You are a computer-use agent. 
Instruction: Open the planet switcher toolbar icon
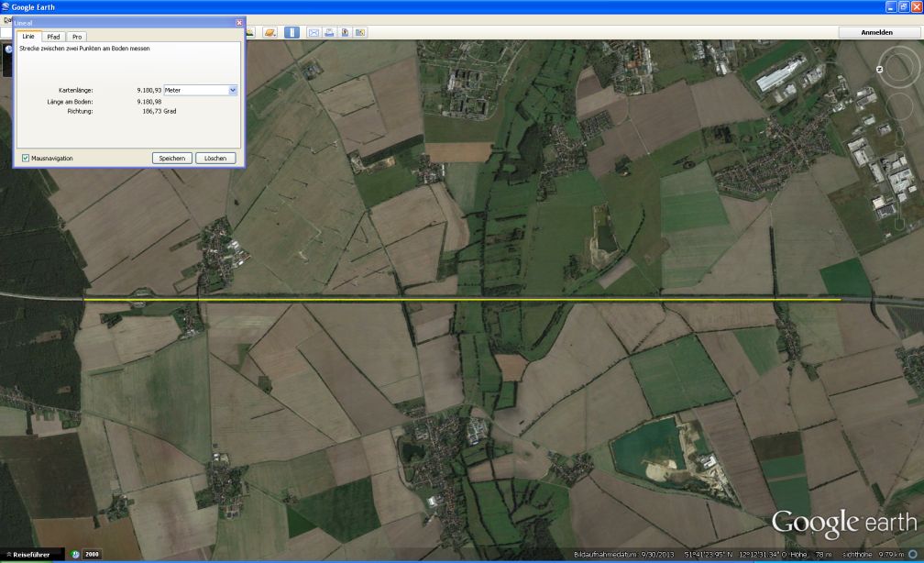click(269, 32)
